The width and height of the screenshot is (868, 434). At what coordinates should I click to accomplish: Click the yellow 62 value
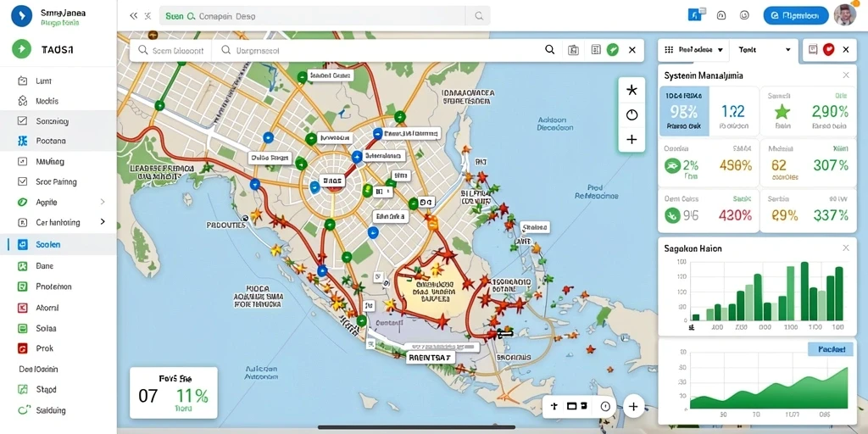click(779, 165)
